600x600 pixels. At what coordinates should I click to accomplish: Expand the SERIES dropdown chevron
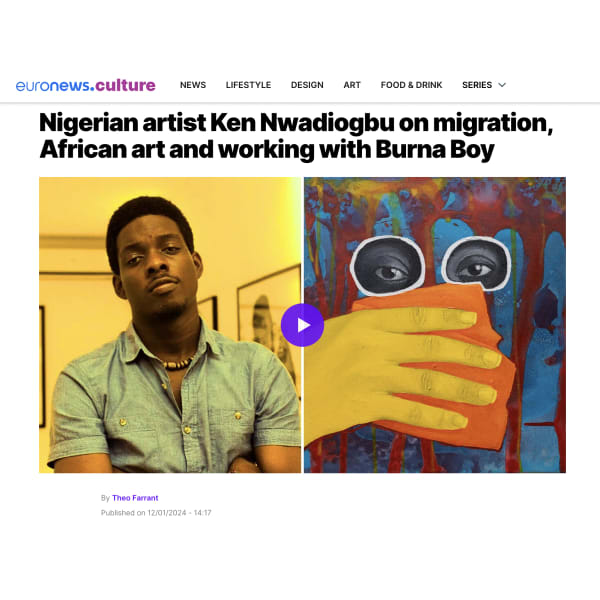tap(502, 85)
